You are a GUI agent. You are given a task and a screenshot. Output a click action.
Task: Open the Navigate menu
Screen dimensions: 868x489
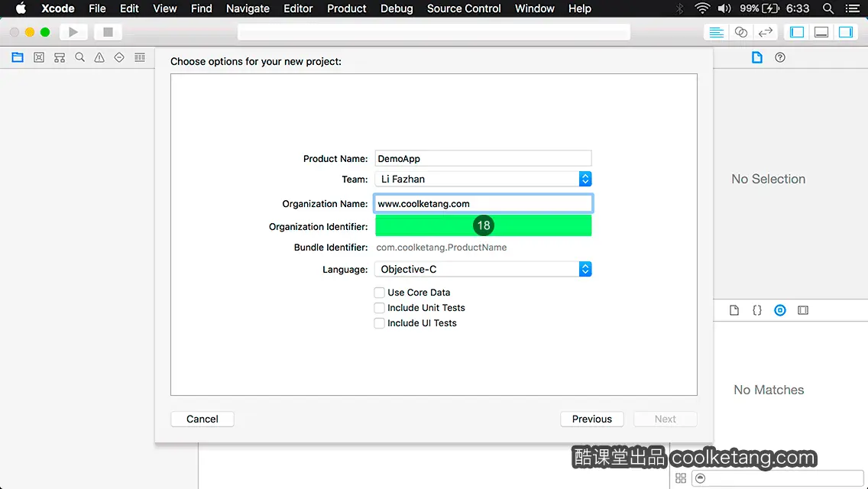coord(248,8)
